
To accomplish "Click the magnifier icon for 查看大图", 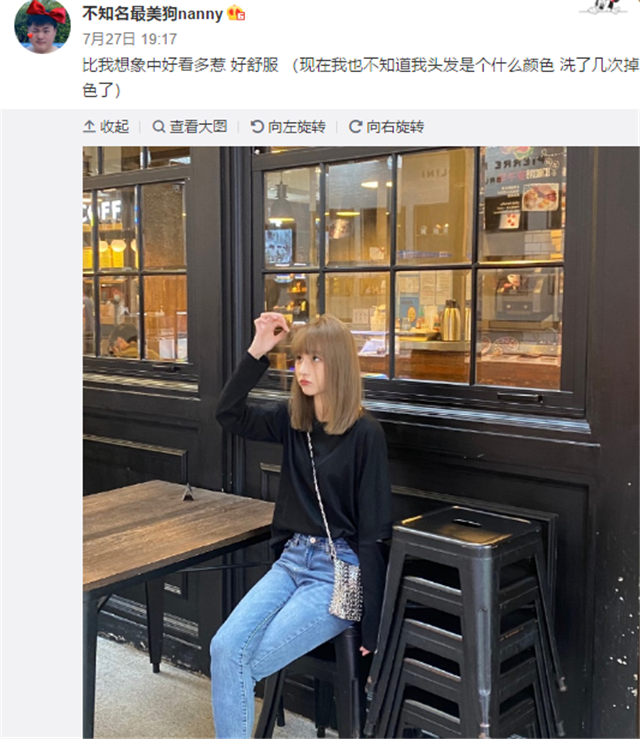I will click(x=159, y=126).
